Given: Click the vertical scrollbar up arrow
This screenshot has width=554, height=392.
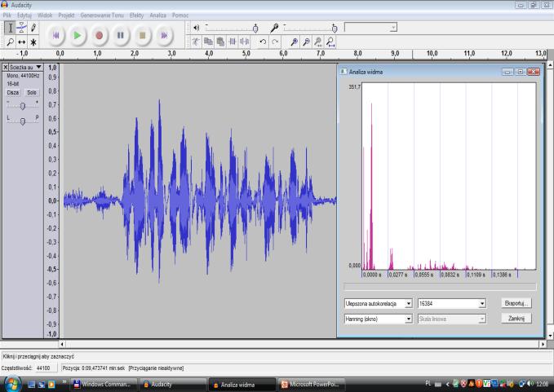Looking at the screenshot, I should [x=550, y=66].
